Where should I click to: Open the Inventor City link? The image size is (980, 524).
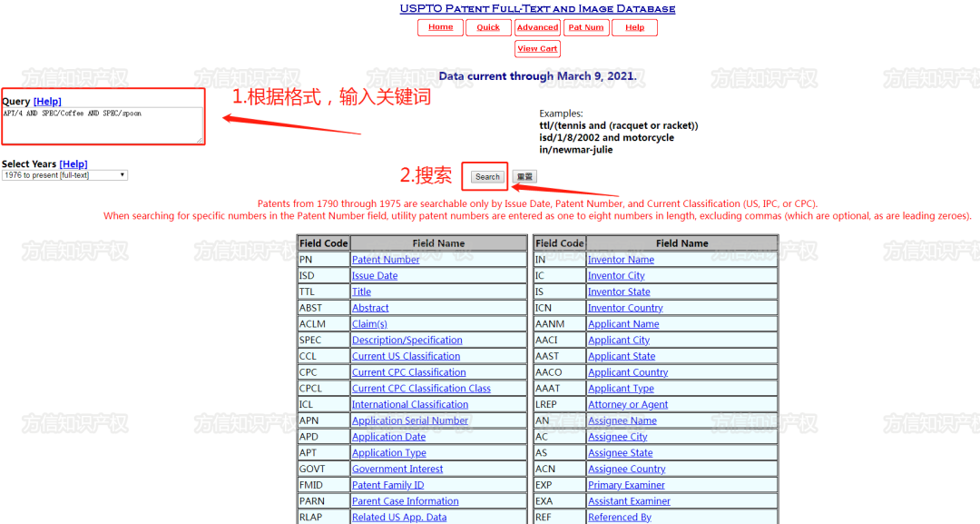tap(616, 276)
